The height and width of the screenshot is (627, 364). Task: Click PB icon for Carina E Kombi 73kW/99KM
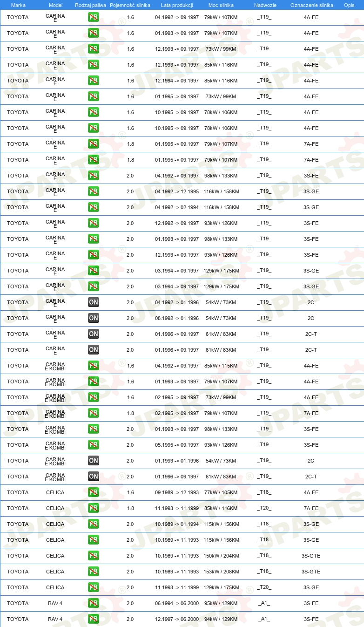(93, 397)
